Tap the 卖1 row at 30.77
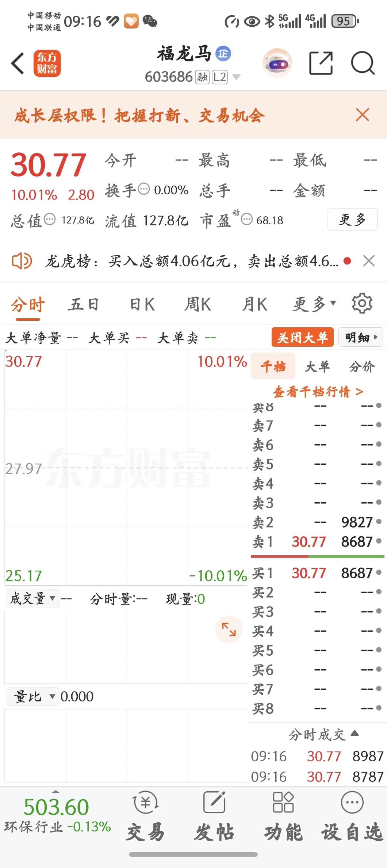This screenshot has height=868, width=387. 317,541
